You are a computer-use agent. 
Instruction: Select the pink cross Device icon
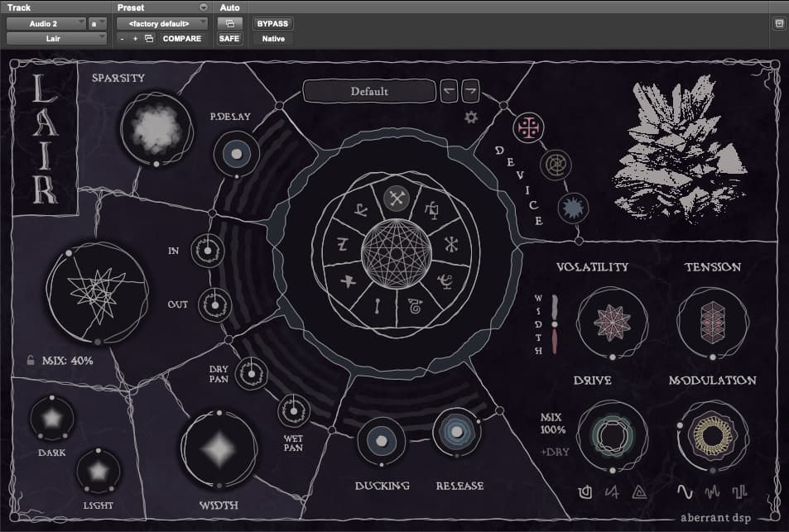click(528, 127)
